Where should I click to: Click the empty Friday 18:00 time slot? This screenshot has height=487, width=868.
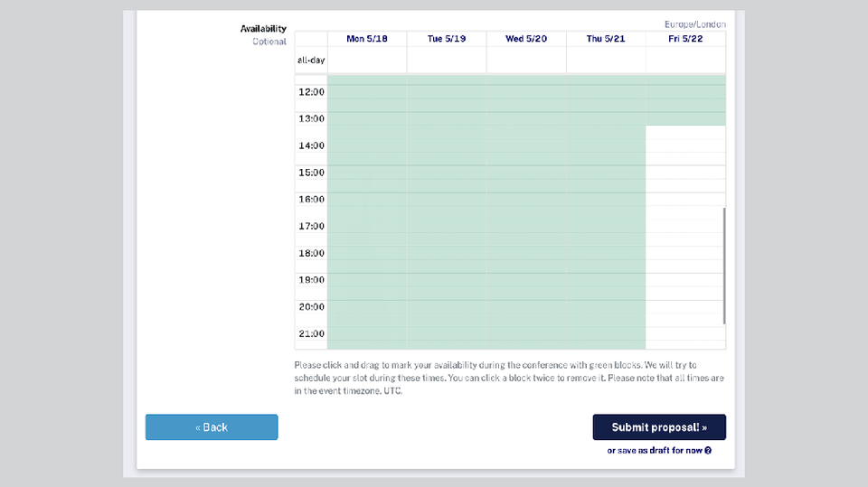click(x=685, y=253)
